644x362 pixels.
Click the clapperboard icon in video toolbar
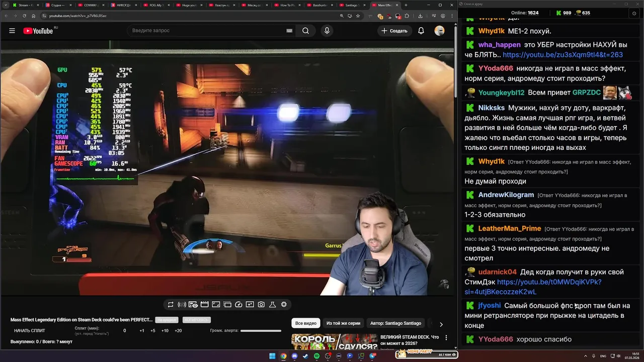204,305
